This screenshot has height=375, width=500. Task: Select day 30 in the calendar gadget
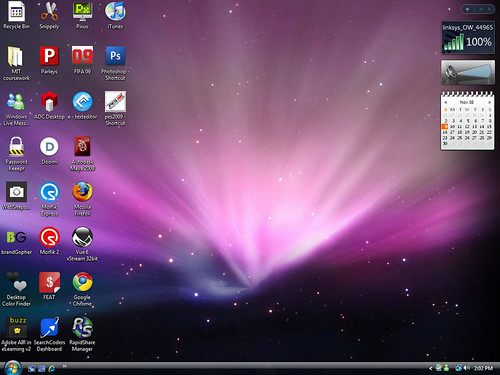pos(445,143)
